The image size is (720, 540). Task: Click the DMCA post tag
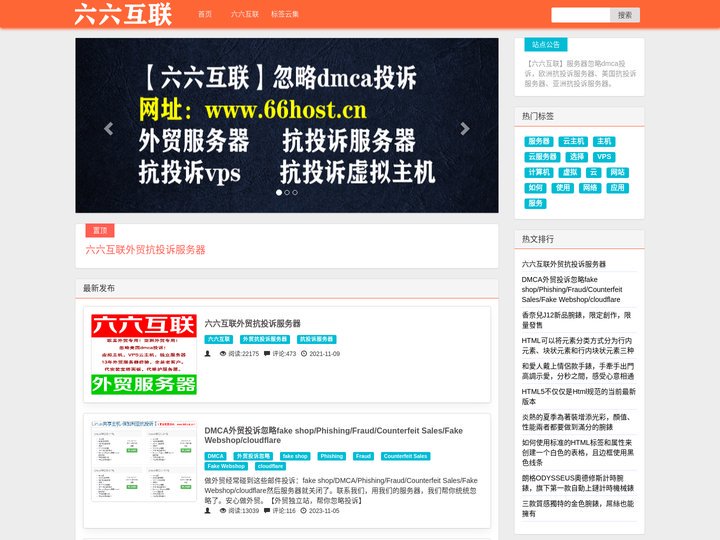[215, 456]
